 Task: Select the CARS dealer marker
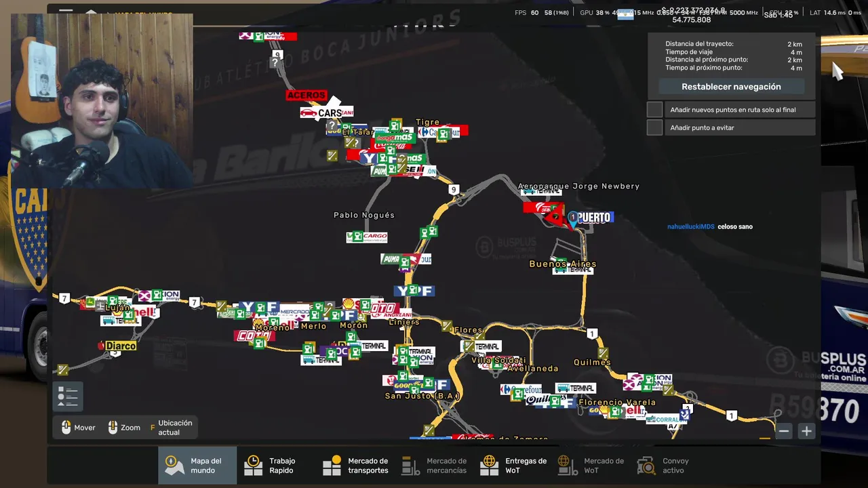321,113
